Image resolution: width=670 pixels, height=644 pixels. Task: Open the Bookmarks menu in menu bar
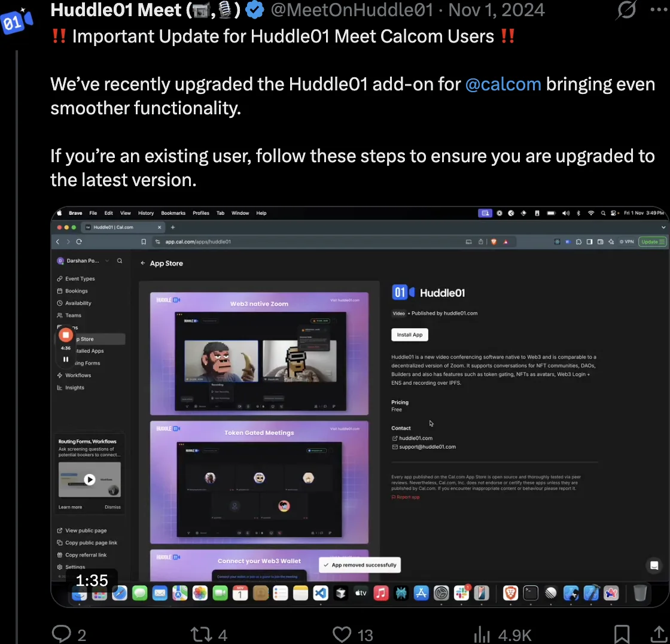click(173, 213)
